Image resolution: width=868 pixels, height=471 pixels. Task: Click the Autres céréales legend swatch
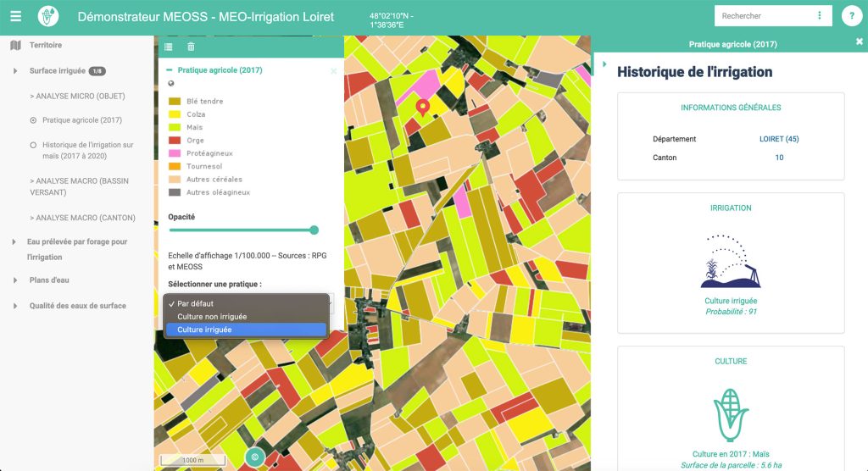(175, 180)
